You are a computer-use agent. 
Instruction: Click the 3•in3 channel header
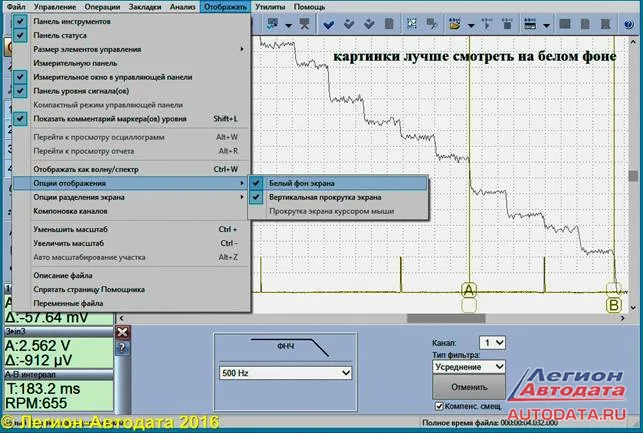pyautogui.click(x=59, y=331)
